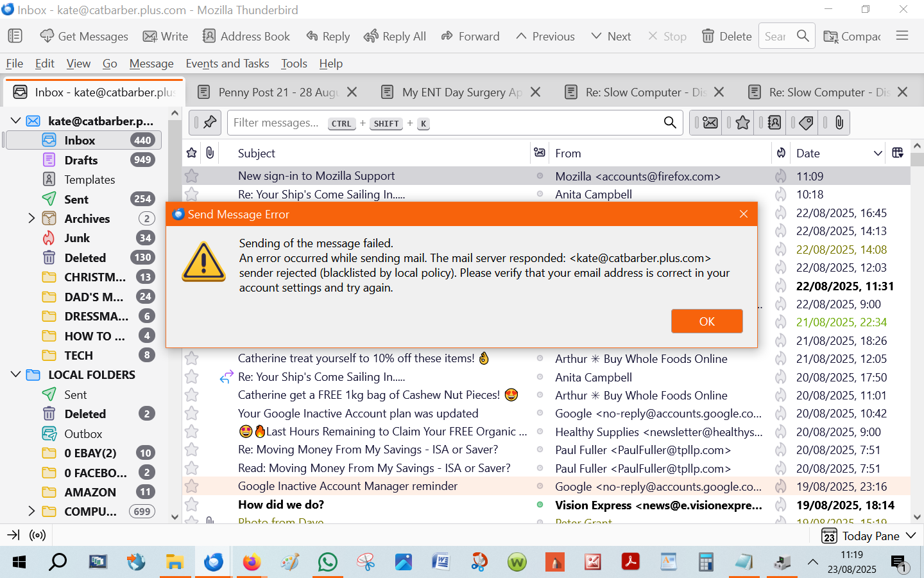Screen dimensions: 924x578
Task: Open the column picker for the message list
Action: (x=898, y=153)
